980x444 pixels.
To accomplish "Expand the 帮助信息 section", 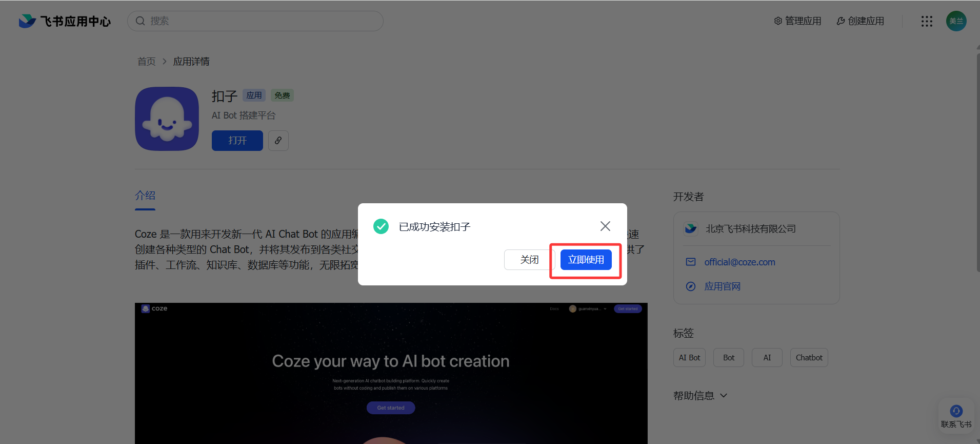I will [x=701, y=396].
